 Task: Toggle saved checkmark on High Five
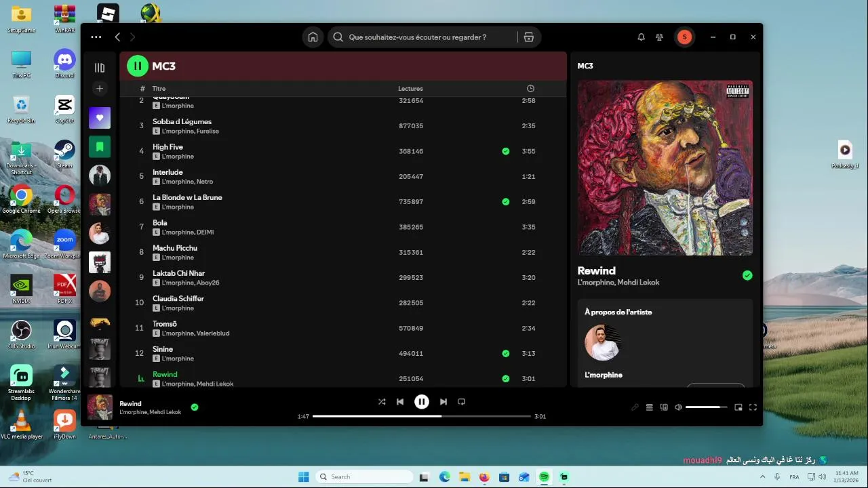pos(505,151)
